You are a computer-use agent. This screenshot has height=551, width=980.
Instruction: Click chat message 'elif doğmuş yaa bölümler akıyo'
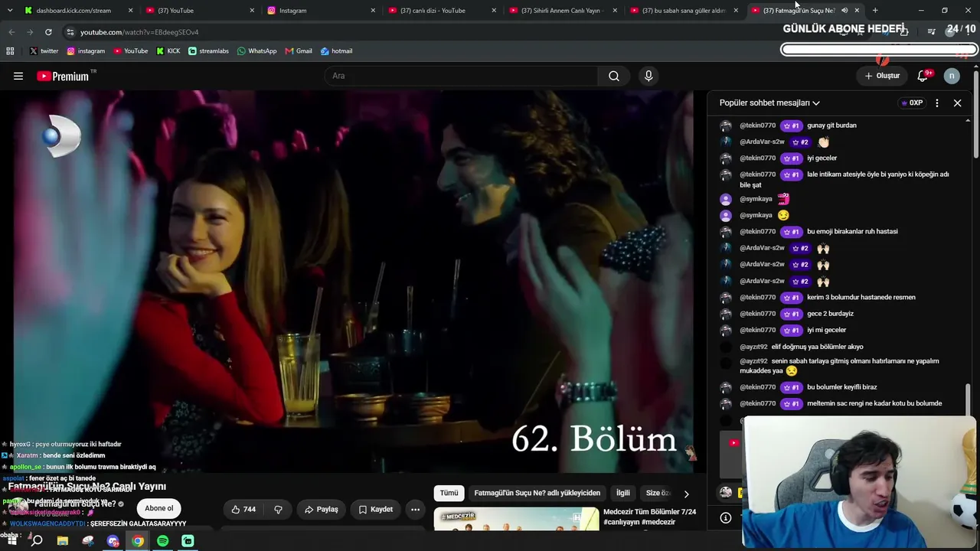(x=817, y=347)
